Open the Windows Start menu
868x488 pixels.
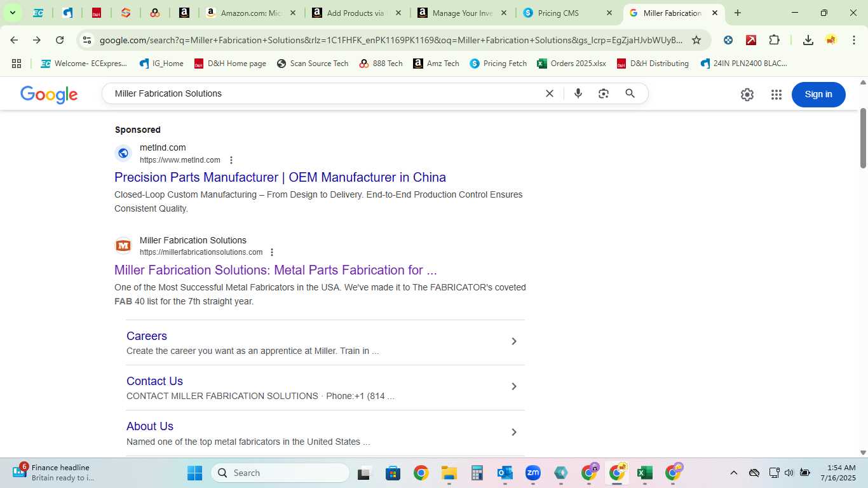pyautogui.click(x=194, y=473)
